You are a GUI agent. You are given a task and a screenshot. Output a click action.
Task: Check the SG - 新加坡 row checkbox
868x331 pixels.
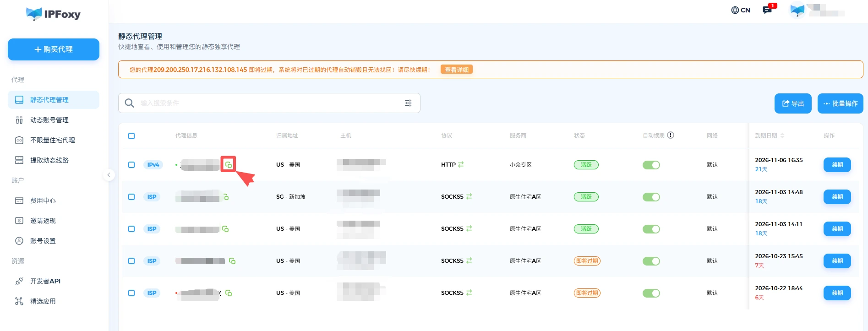coord(131,197)
